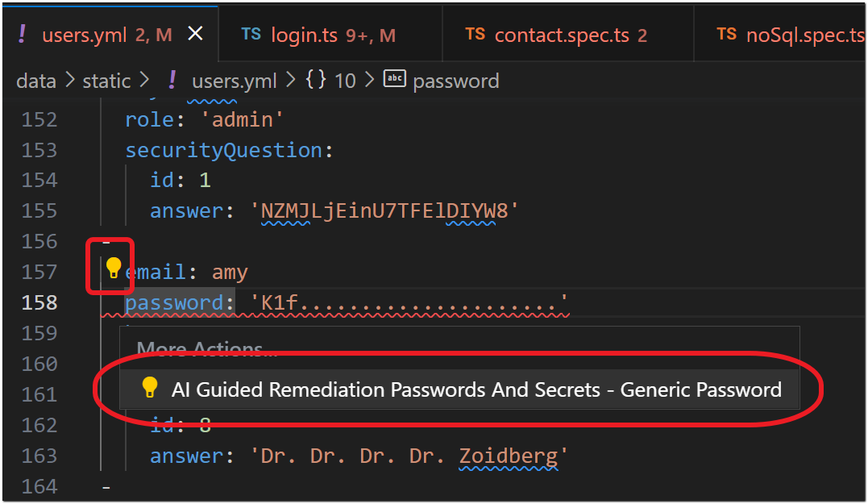Close the users.yml tab

tap(195, 35)
